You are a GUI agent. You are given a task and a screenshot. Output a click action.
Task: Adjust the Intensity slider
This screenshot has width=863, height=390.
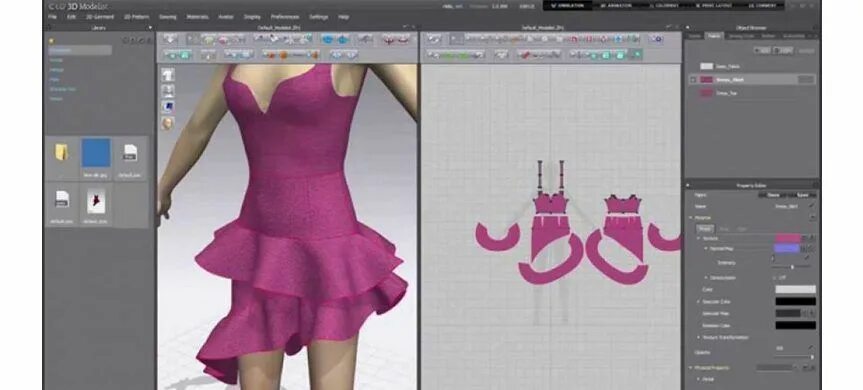click(793, 267)
